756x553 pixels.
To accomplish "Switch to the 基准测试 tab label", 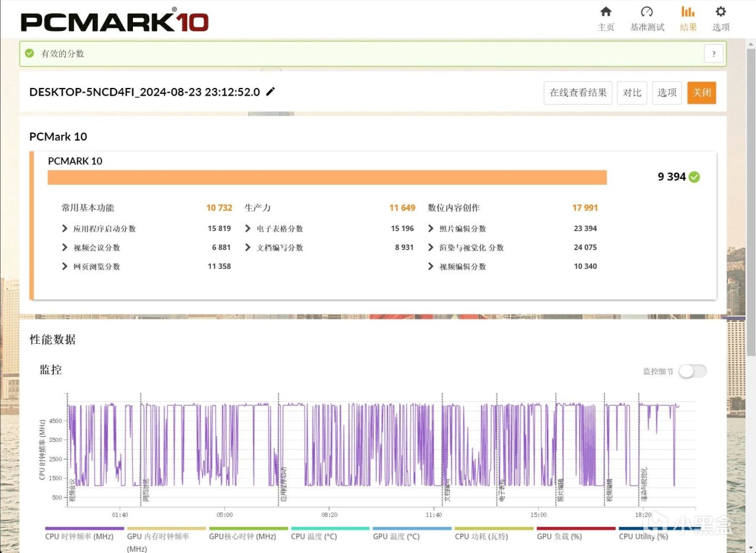I will pyautogui.click(x=647, y=27).
